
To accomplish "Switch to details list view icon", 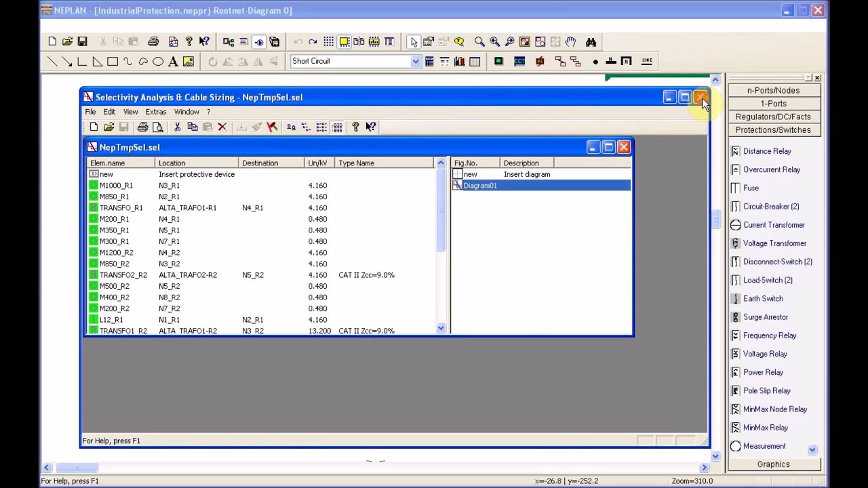I will click(337, 127).
